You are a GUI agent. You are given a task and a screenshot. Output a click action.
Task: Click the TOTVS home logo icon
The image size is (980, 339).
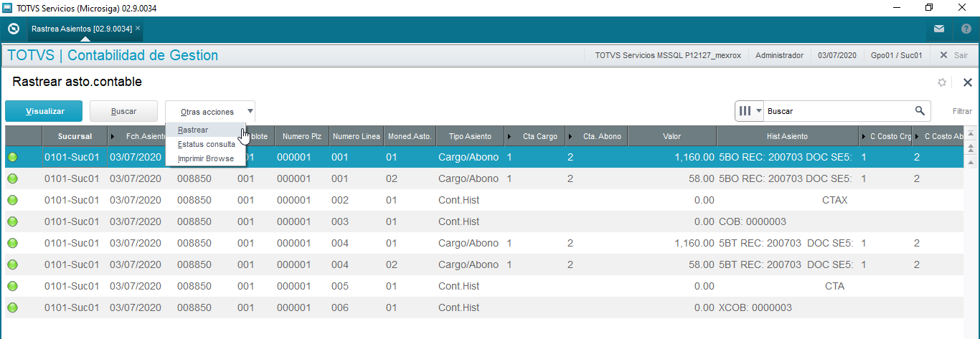tap(13, 29)
